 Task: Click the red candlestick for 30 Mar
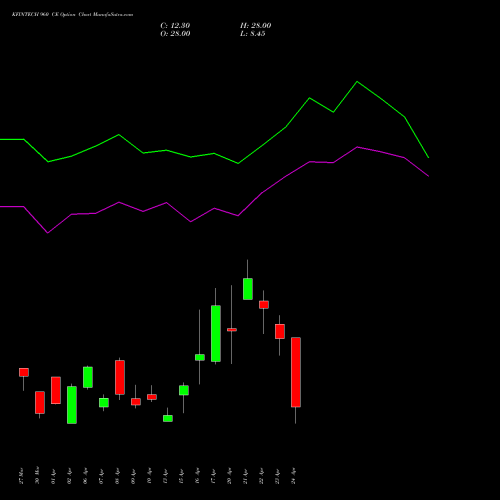point(40,403)
